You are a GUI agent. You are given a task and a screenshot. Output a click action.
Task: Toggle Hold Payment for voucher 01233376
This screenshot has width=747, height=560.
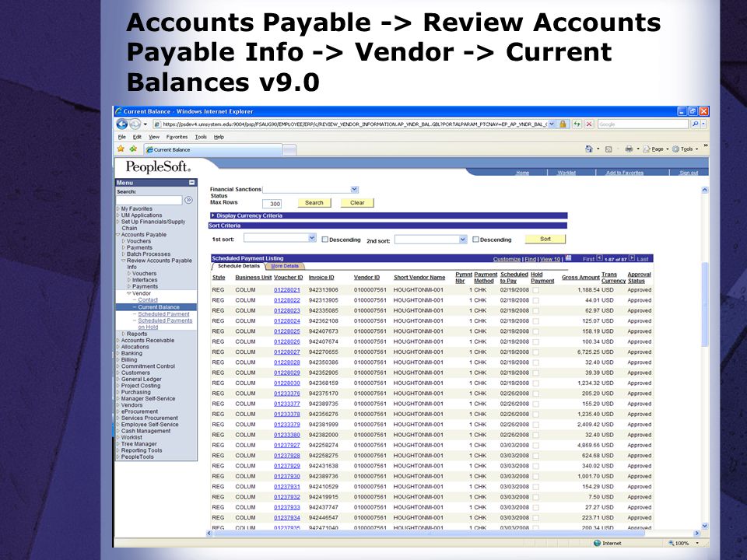[536, 394]
